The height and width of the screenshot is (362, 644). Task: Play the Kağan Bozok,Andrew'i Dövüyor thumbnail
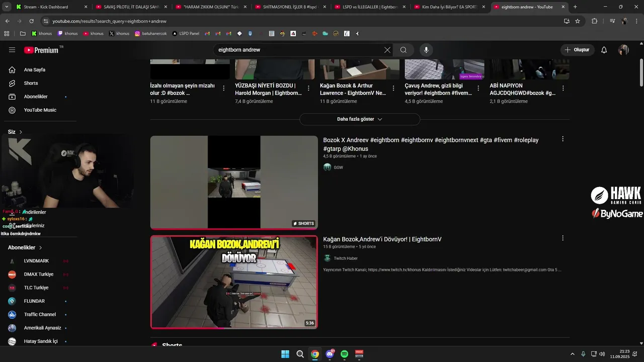(234, 282)
